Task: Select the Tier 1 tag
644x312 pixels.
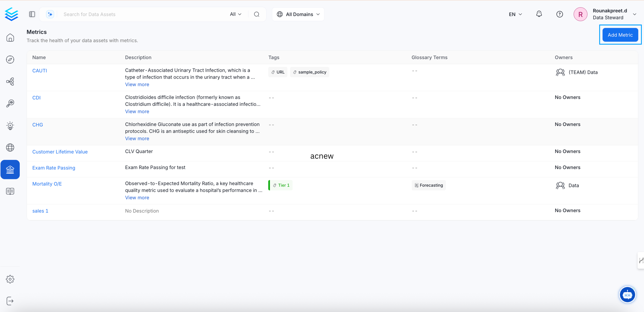Action: click(281, 185)
